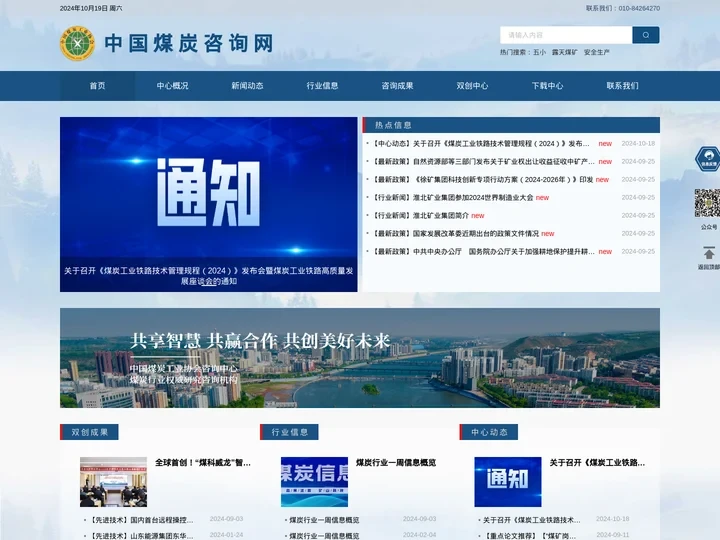Open list item 关于召开《煤炭工业铁路技术 dated 2024-10-18
The width and height of the screenshot is (720, 540).
coord(532,520)
